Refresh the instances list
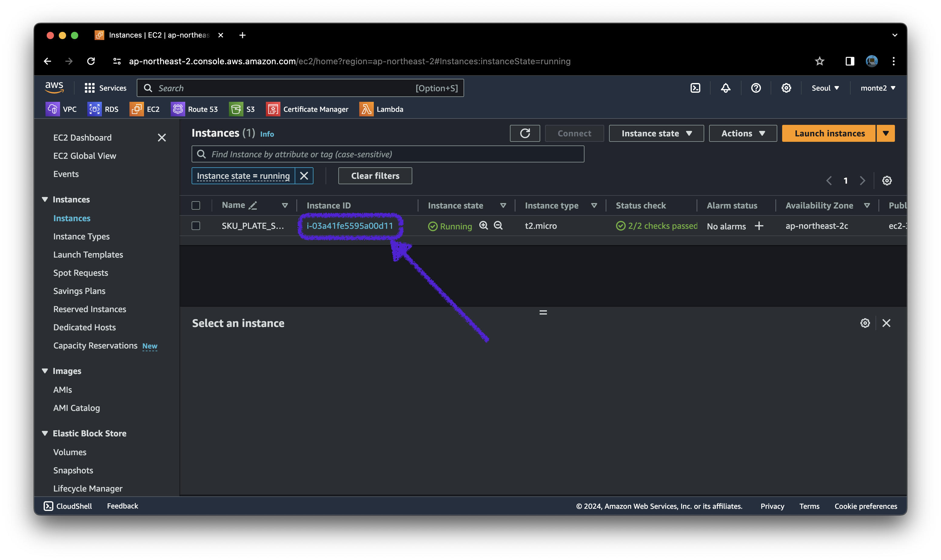941x560 pixels. pyautogui.click(x=525, y=133)
